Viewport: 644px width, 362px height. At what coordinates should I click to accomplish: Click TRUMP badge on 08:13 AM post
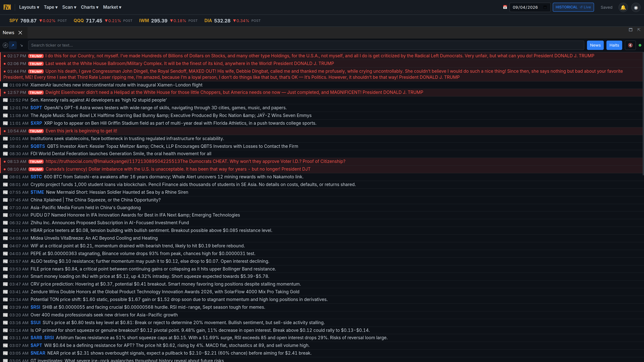click(36, 162)
